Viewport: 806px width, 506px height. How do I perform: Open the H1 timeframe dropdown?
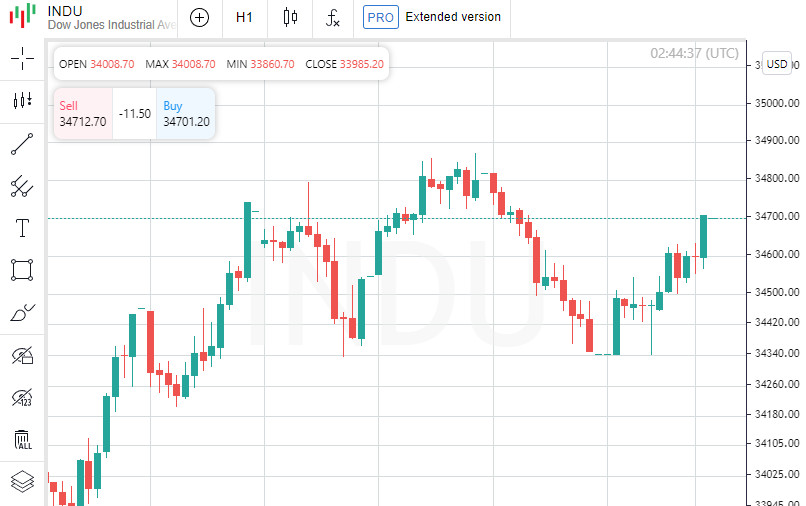(244, 17)
